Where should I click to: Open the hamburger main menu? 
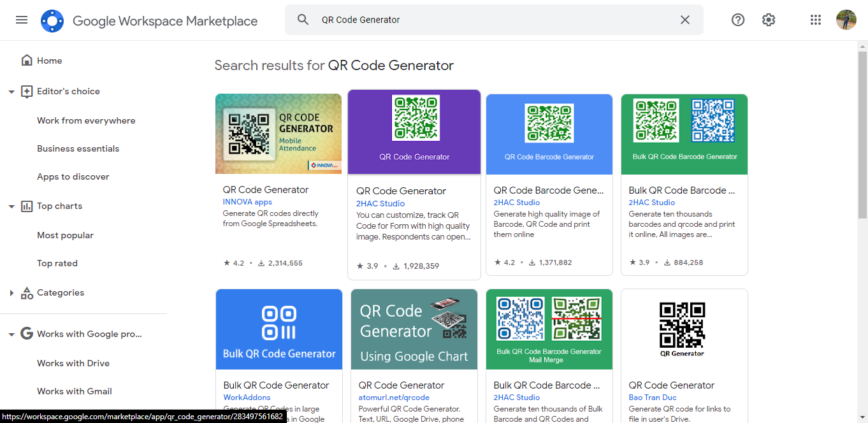click(x=22, y=20)
